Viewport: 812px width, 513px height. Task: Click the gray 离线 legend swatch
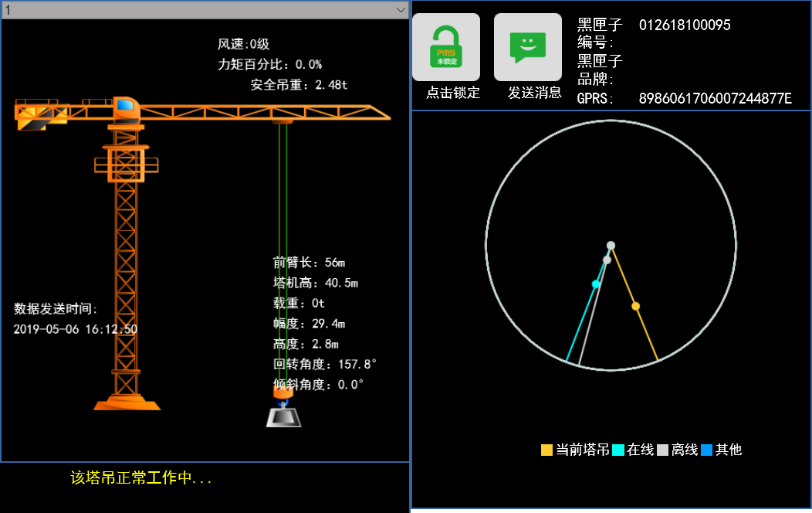tap(662, 450)
